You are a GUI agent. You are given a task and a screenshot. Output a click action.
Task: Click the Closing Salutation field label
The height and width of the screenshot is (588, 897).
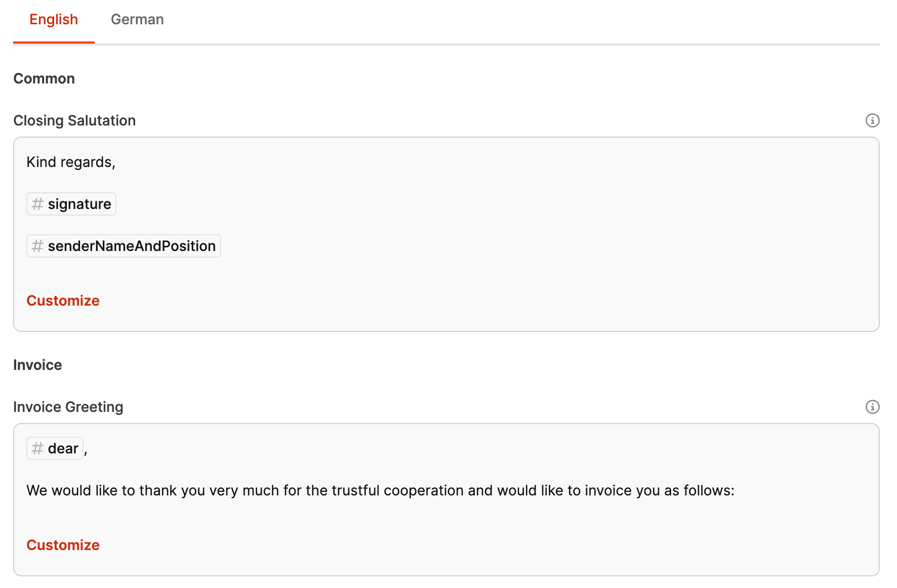click(x=74, y=120)
